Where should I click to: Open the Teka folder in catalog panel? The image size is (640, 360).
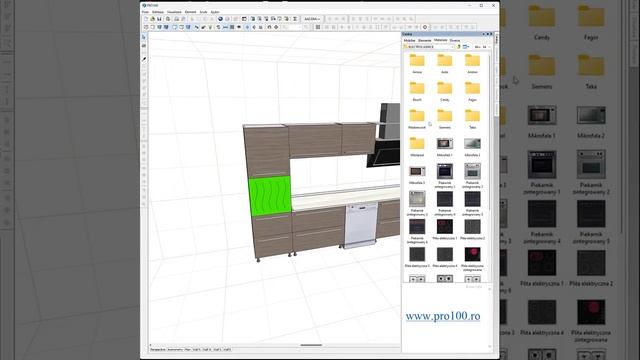(x=472, y=120)
